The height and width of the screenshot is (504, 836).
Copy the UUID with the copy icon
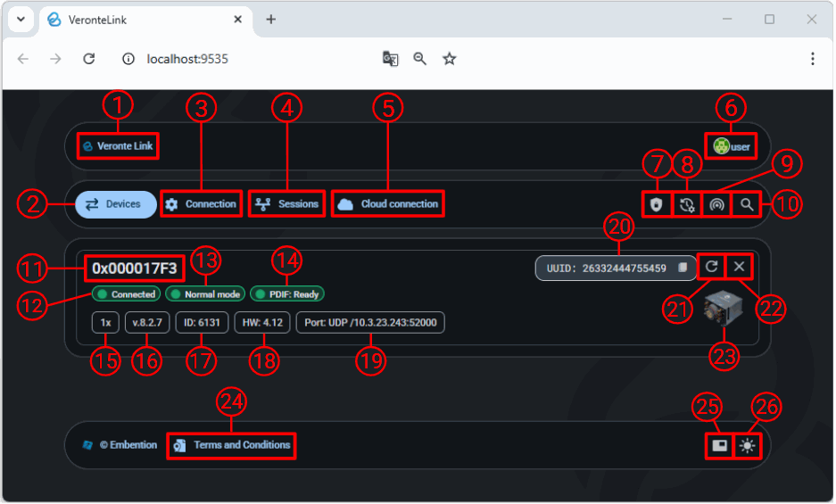[x=682, y=268]
